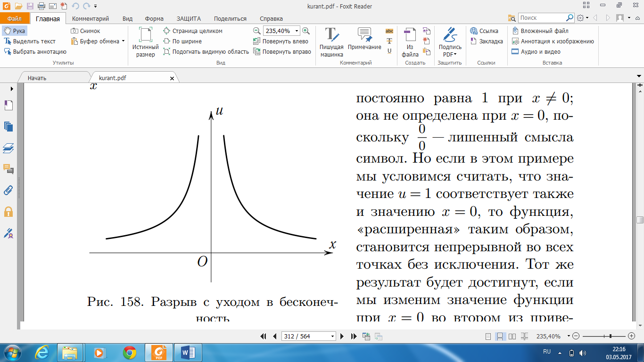Click the Ссылка link tool
644x362 pixels.
coord(484,31)
